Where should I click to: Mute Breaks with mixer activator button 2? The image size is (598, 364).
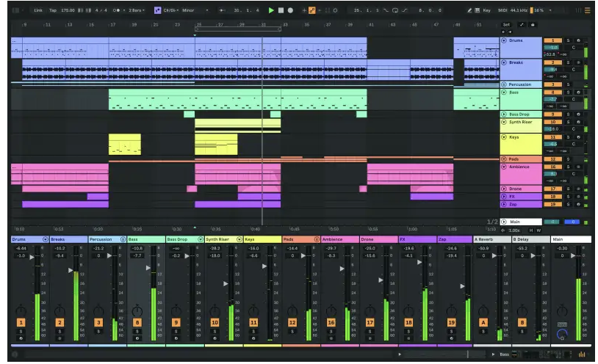coord(60,322)
